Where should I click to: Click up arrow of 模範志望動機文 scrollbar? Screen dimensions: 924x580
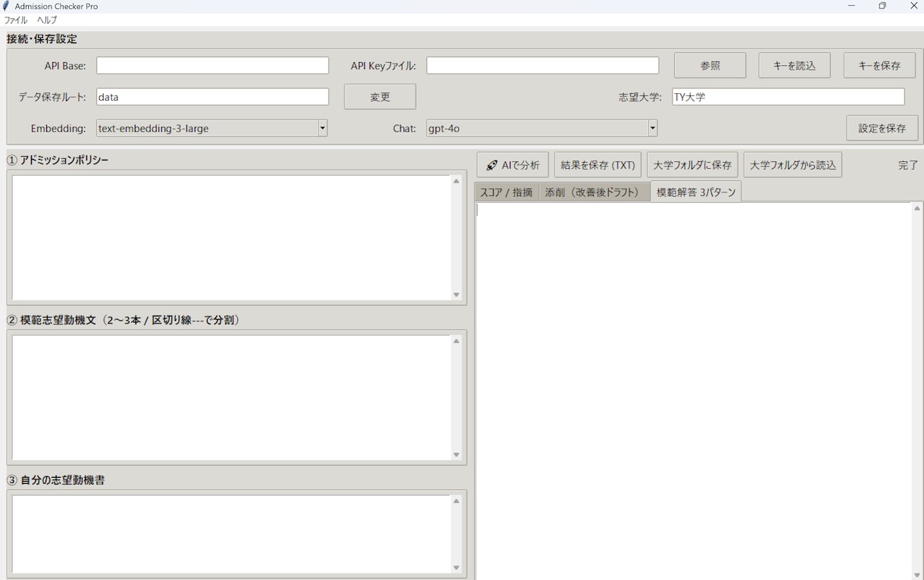coord(457,341)
